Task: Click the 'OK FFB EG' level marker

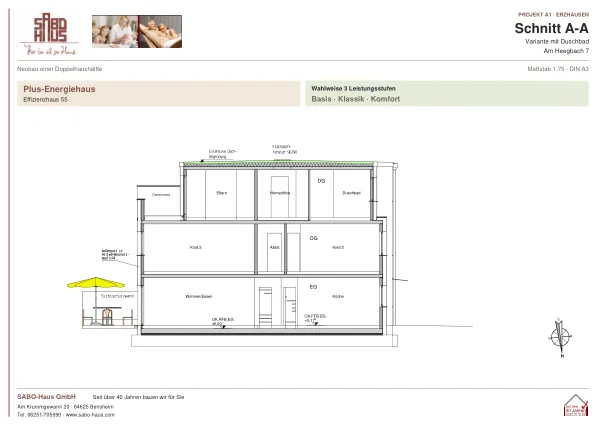Action: (x=315, y=318)
